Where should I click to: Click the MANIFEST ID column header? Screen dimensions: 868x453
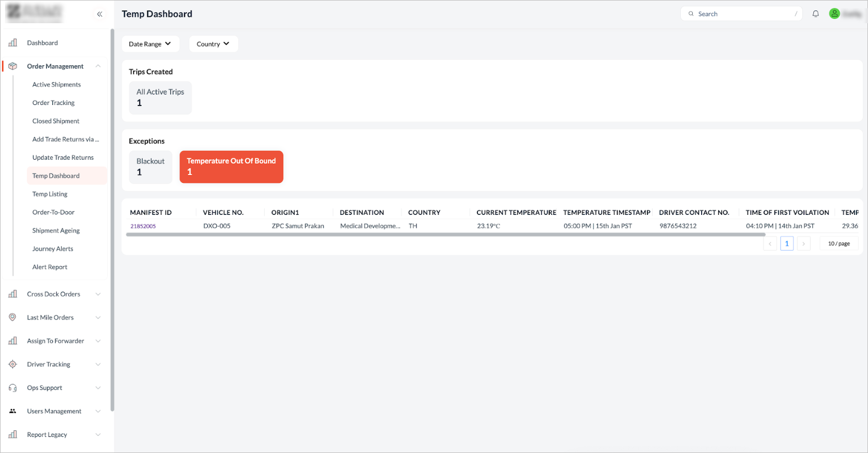click(x=151, y=213)
